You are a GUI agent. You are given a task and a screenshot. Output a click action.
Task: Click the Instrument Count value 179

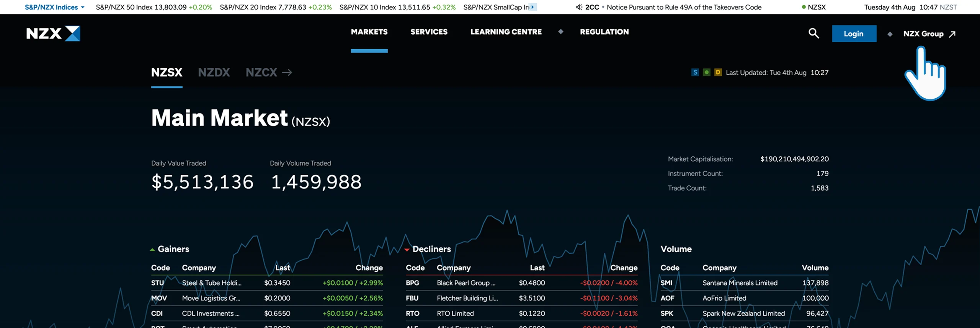[x=822, y=174]
